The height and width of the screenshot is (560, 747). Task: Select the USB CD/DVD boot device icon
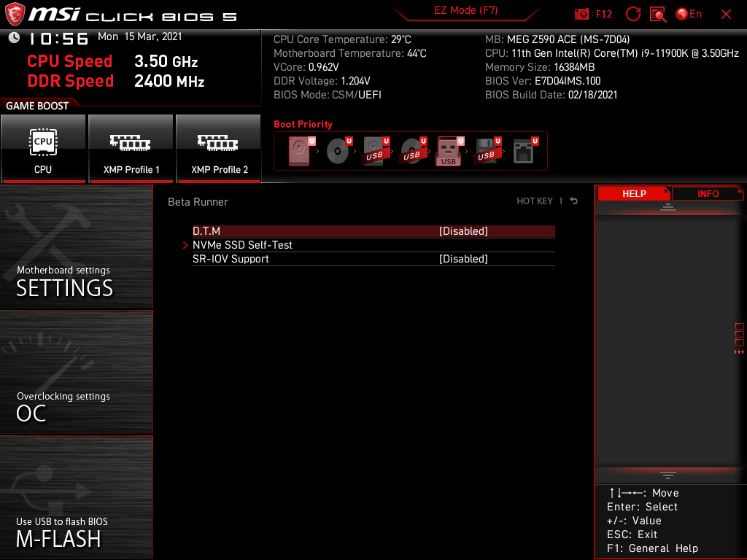412,151
